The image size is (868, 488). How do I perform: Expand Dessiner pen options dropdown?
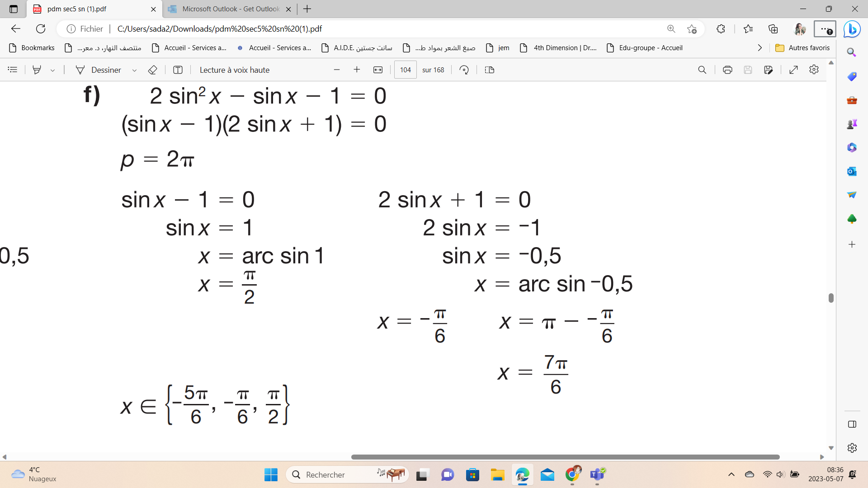click(134, 70)
